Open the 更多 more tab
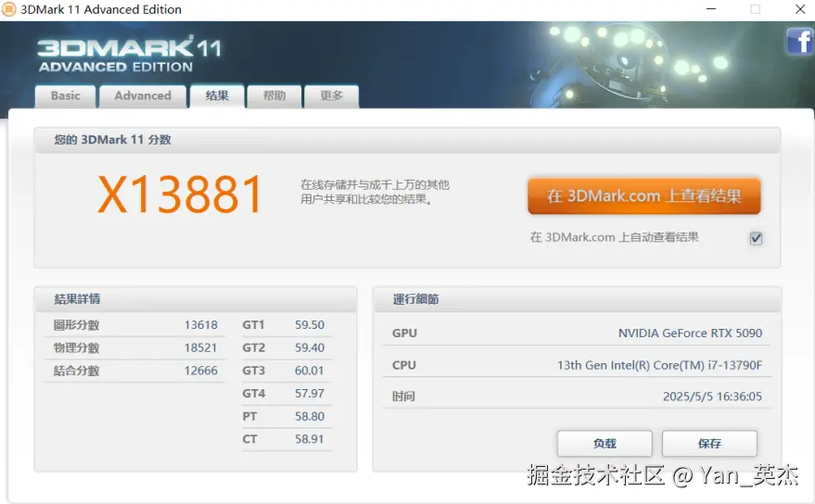815x504 pixels. point(332,96)
